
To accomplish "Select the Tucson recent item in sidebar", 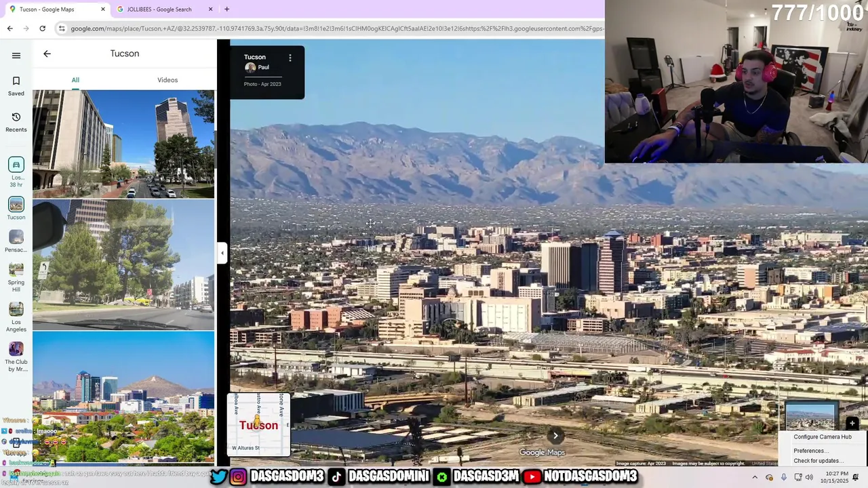I will point(16,209).
